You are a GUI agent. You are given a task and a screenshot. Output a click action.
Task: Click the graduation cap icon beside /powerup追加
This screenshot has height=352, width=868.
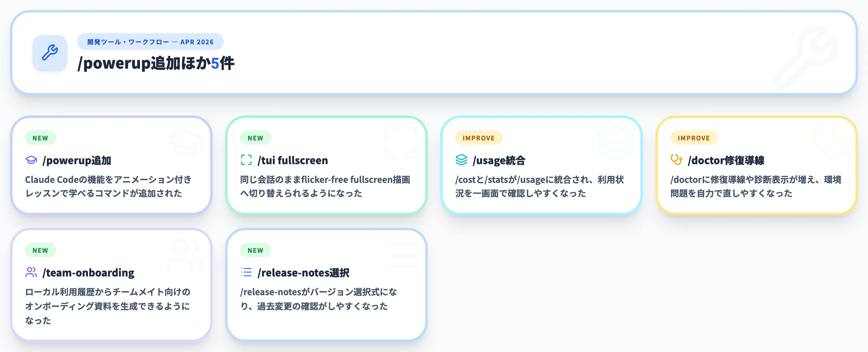pos(31,160)
